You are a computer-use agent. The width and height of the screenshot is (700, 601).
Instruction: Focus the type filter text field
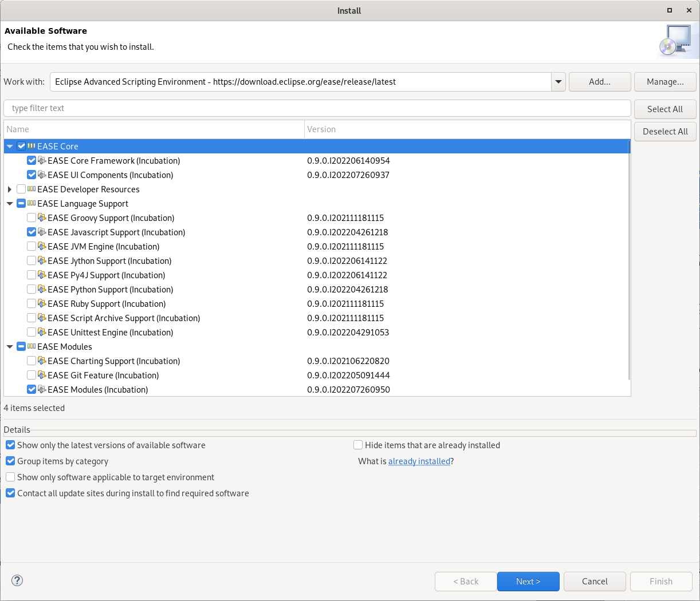317,108
